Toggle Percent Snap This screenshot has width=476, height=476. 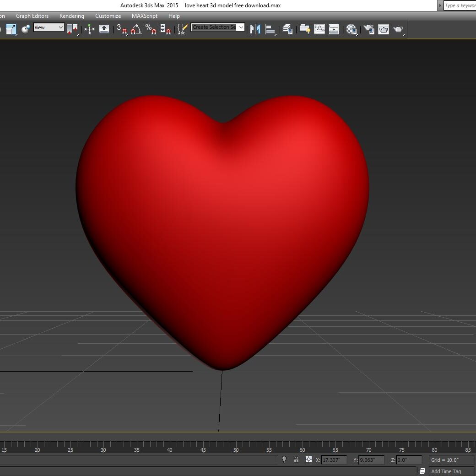151,29
